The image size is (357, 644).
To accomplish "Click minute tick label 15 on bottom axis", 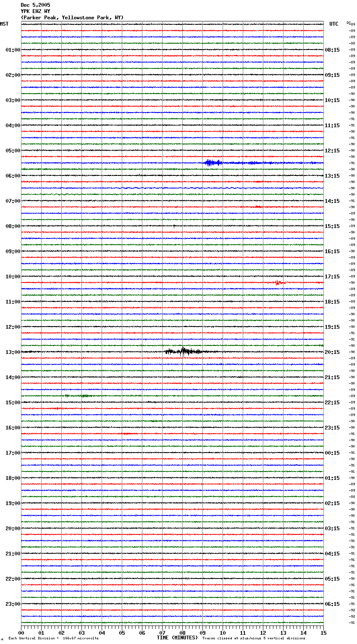I will pos(323,633).
